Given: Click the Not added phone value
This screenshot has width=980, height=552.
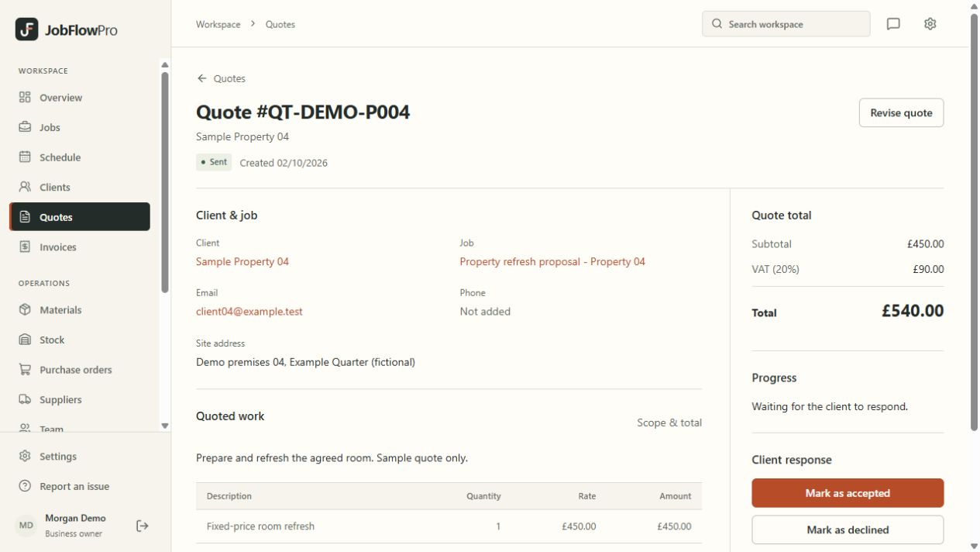Looking at the screenshot, I should click(x=485, y=312).
